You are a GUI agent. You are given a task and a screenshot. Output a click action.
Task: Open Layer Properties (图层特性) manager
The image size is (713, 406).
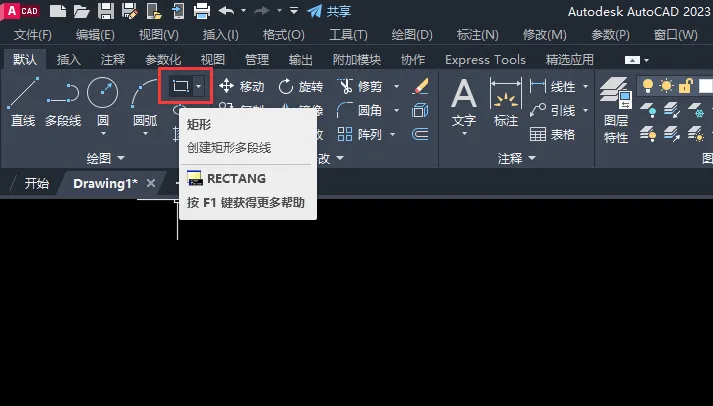pos(616,110)
